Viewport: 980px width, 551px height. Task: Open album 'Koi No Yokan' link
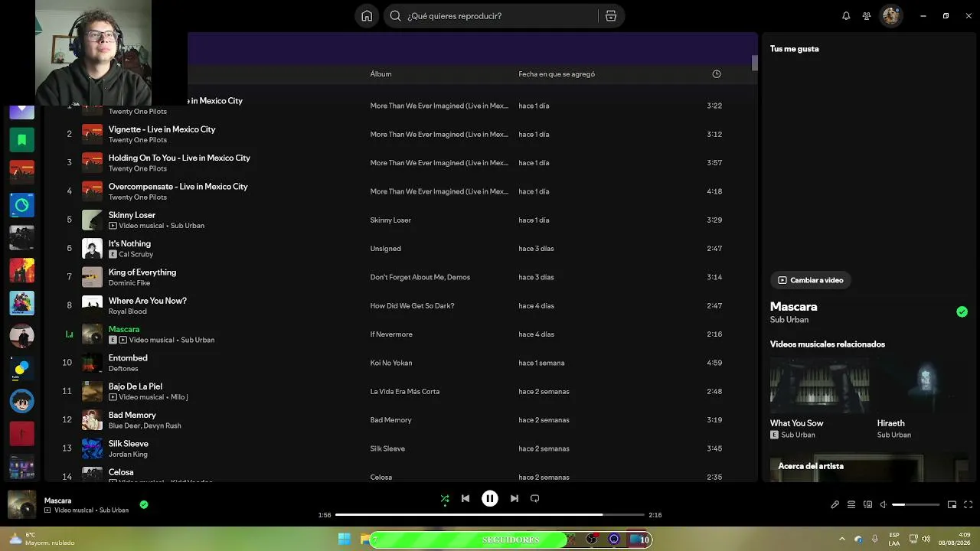click(391, 363)
